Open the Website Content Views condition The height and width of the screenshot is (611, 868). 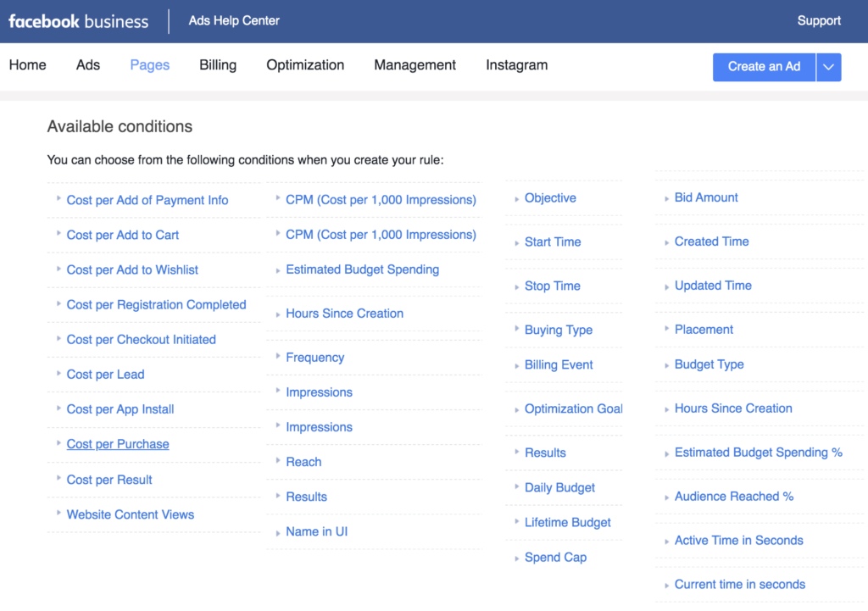click(130, 514)
